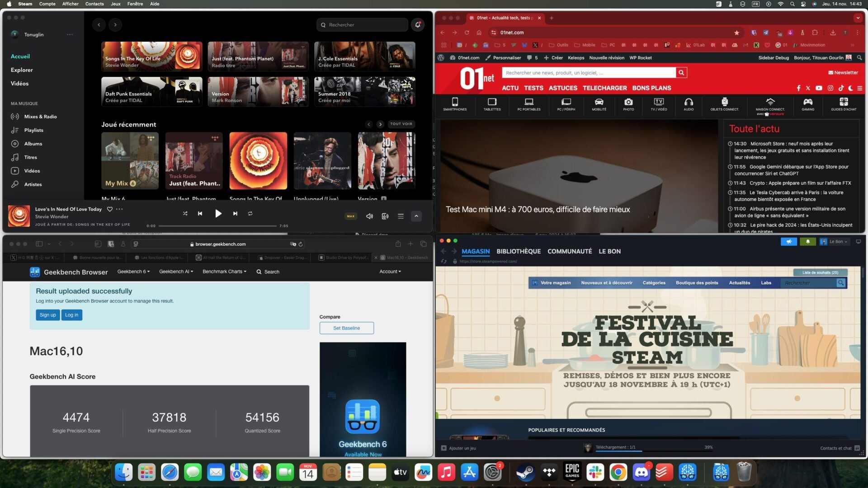Image resolution: width=868 pixels, height=488 pixels.
Task: Toggle the Safari sidebar
Action: point(39,244)
